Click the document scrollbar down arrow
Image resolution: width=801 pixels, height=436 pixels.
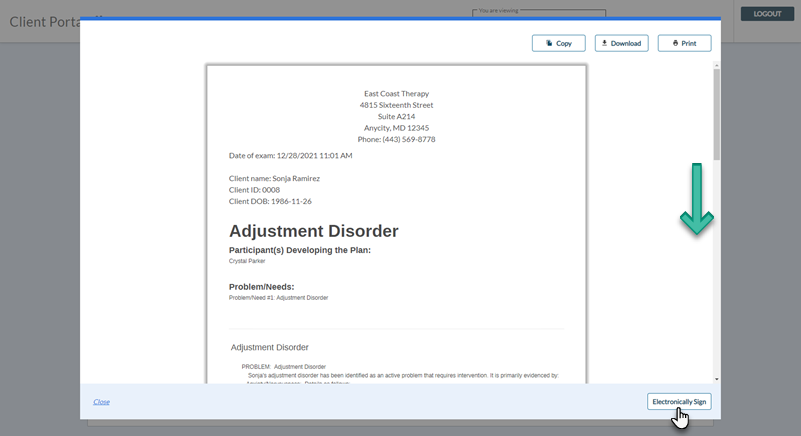pos(717,379)
